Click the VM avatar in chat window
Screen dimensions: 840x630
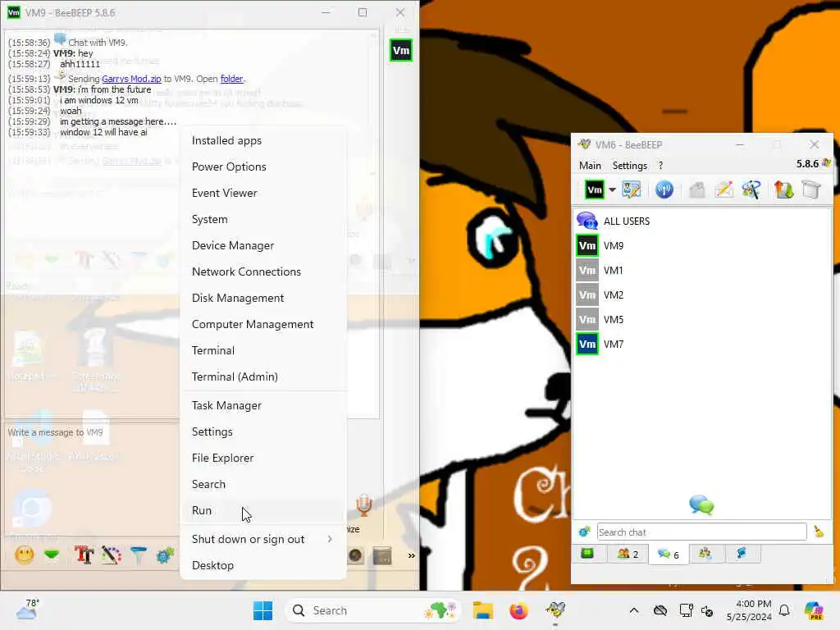click(400, 51)
